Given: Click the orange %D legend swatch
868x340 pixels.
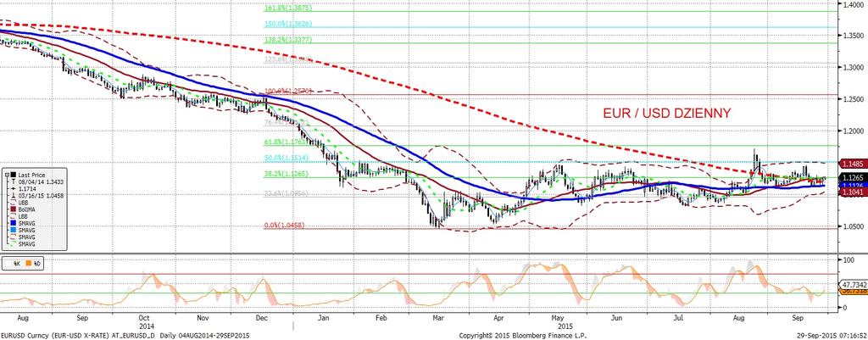Looking at the screenshot, I should tap(29, 263).
